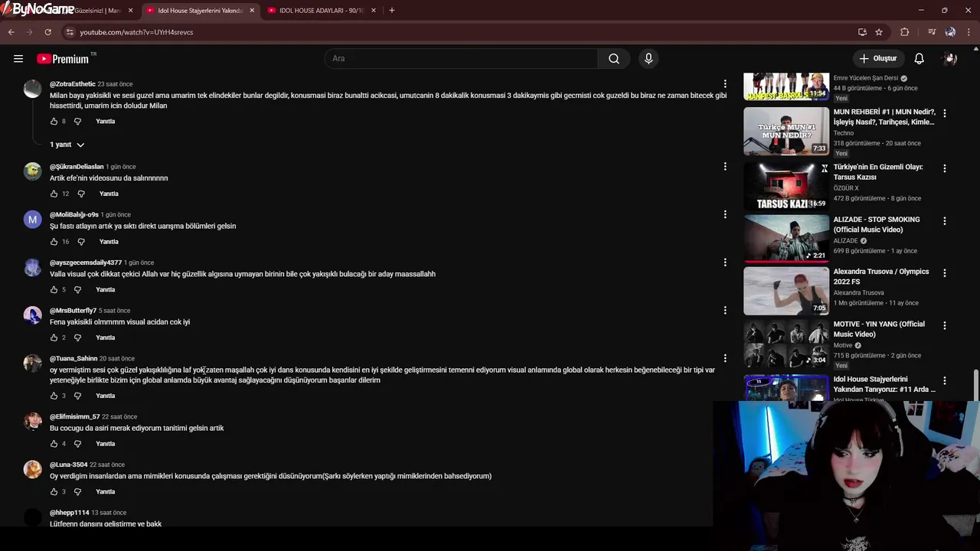Like the @ayszgecemsdaily4377 comment

(54, 290)
